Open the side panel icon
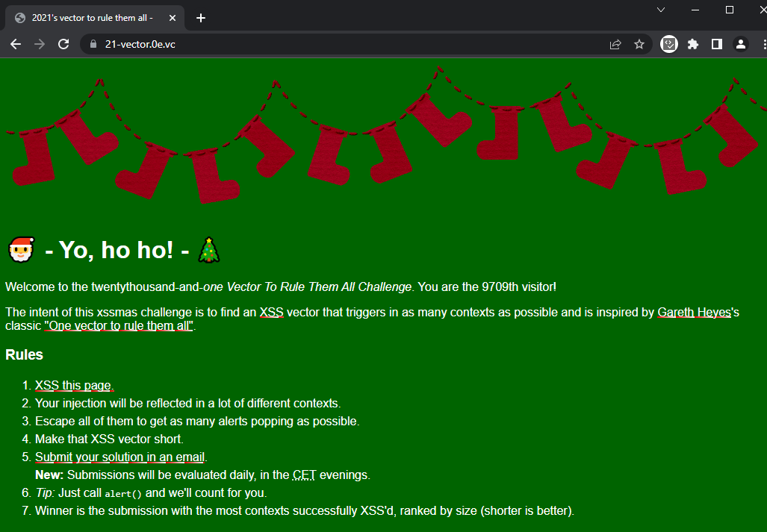Viewport: 767px width, 532px height. pos(716,44)
